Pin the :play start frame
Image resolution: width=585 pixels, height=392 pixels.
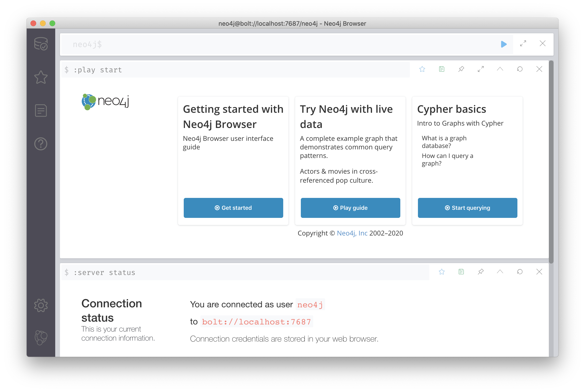tap(461, 69)
